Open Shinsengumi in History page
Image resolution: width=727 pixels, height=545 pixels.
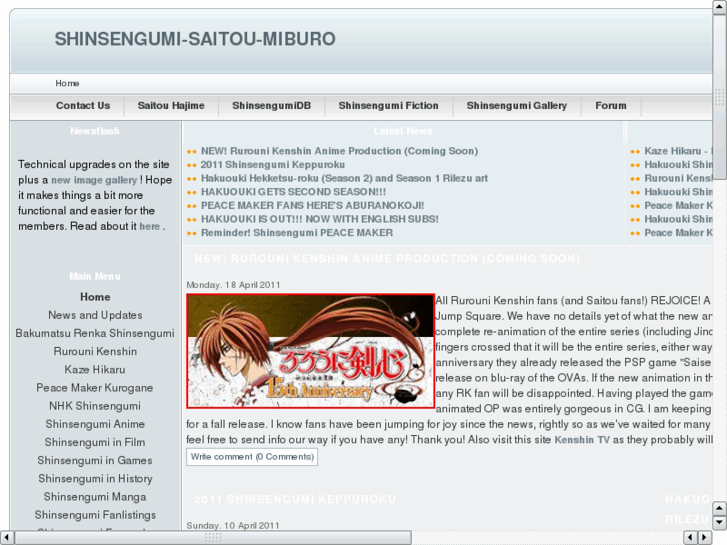[x=95, y=478]
